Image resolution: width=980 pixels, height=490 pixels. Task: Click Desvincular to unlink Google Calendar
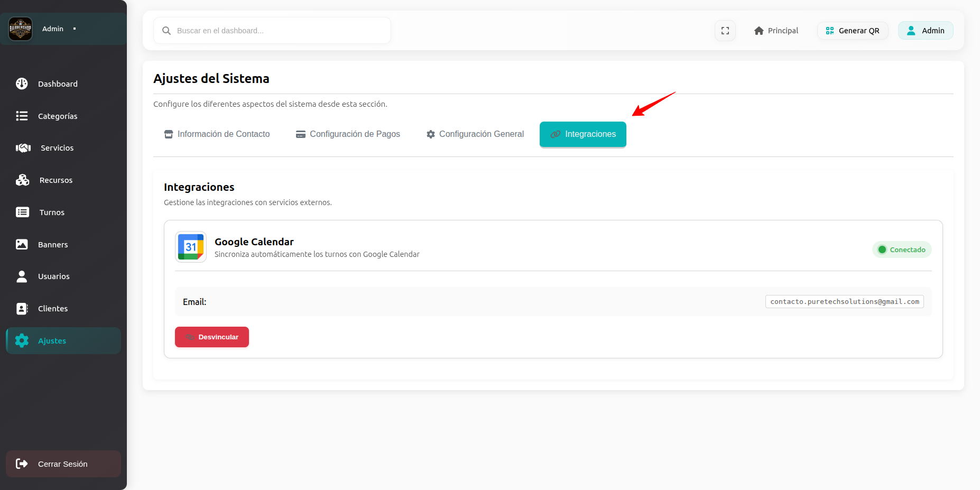click(211, 337)
